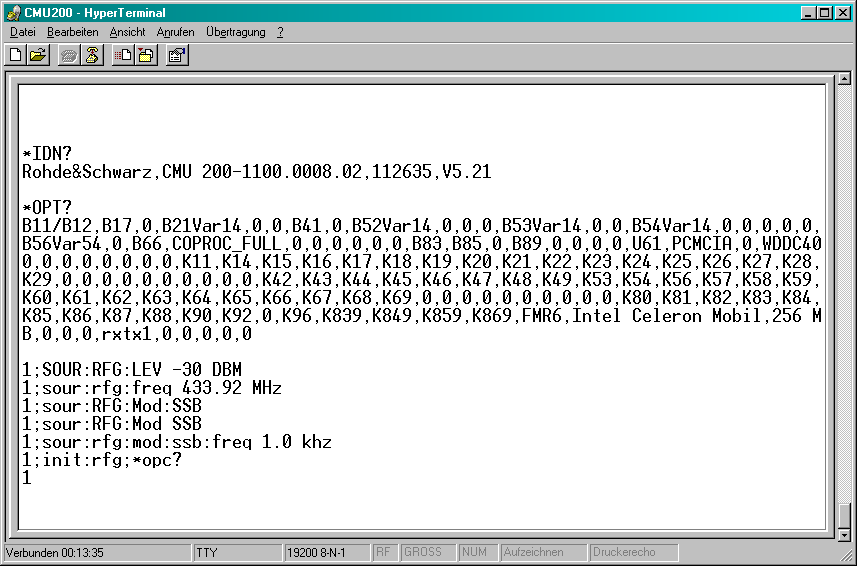Click the scrollbar up arrow
This screenshot has width=857, height=566.
click(844, 79)
